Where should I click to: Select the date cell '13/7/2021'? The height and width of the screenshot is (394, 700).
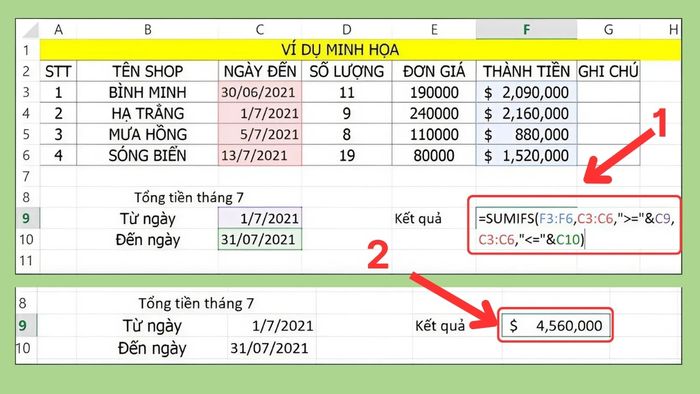(x=260, y=155)
